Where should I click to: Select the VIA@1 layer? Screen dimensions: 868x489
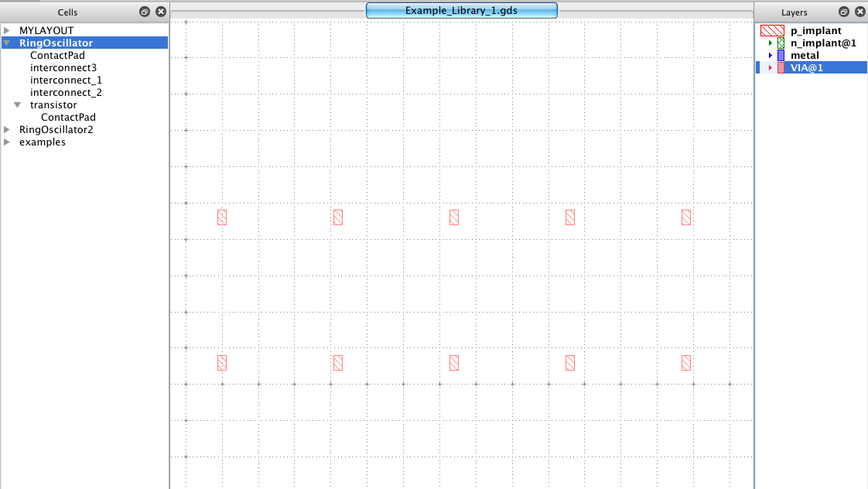pos(807,67)
